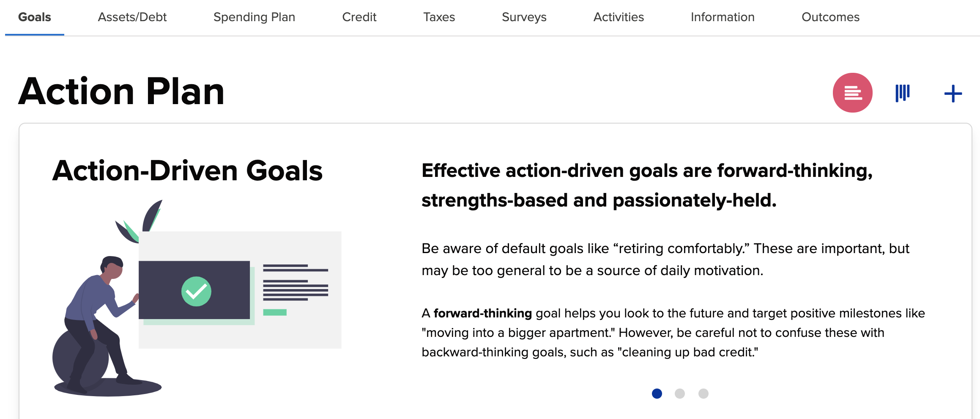Viewport: 980px width, 419px height.
Task: Click the Action-Driven Goals illustration
Action: pos(197,298)
